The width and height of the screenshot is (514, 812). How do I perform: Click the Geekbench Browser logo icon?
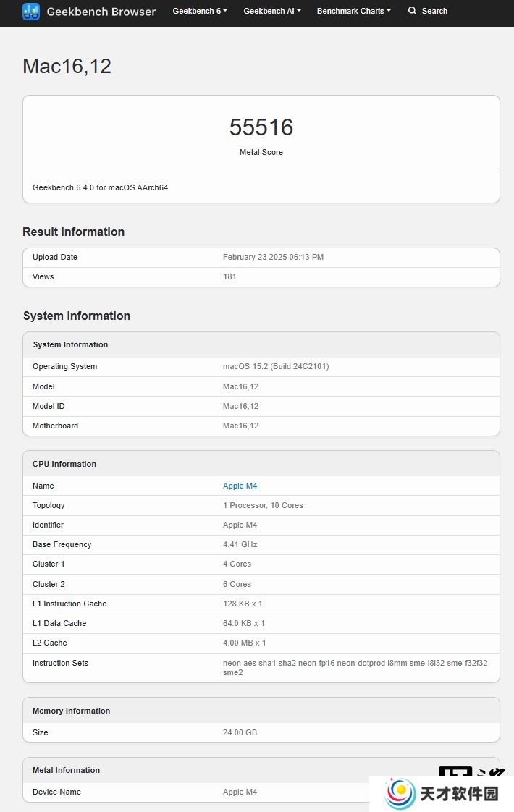(x=31, y=12)
